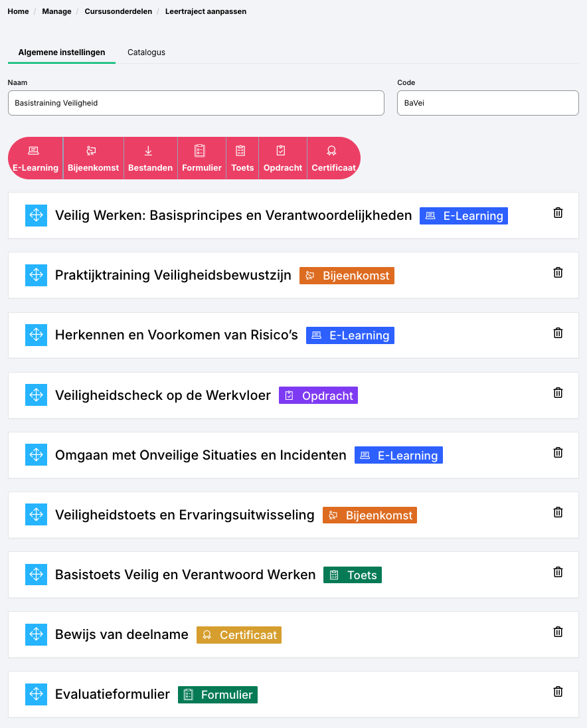Add an E-Learning item from the toolbar
The image size is (587, 728).
[x=35, y=159]
